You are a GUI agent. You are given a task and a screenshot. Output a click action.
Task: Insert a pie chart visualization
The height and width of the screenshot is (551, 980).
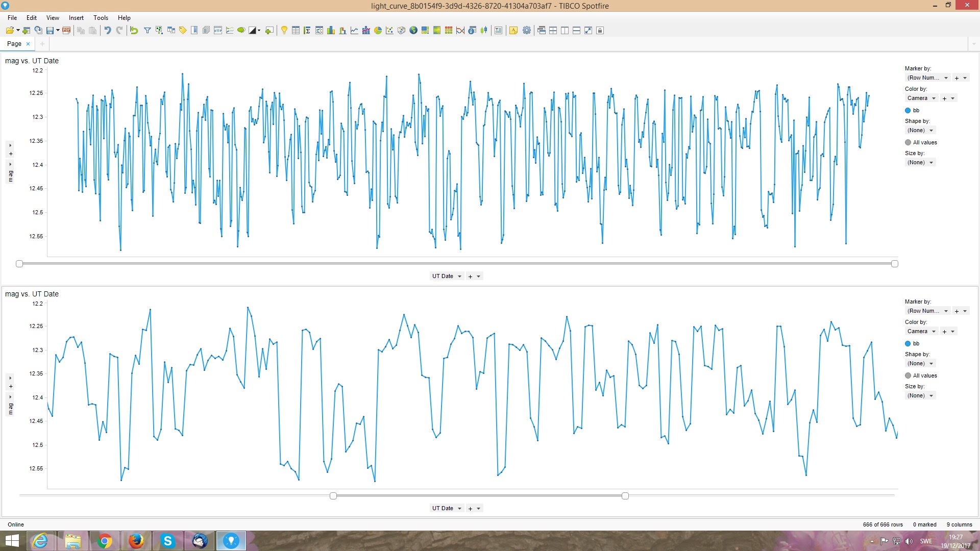click(378, 31)
